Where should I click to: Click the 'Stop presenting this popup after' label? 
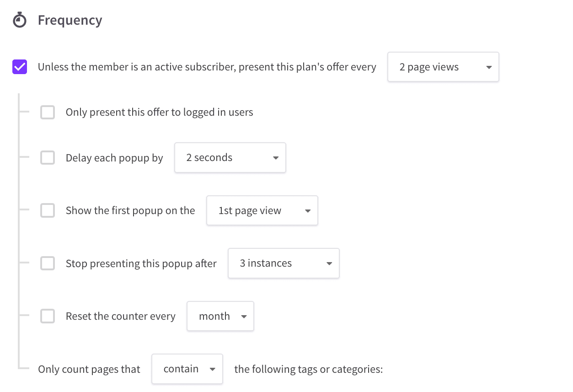coord(141,263)
